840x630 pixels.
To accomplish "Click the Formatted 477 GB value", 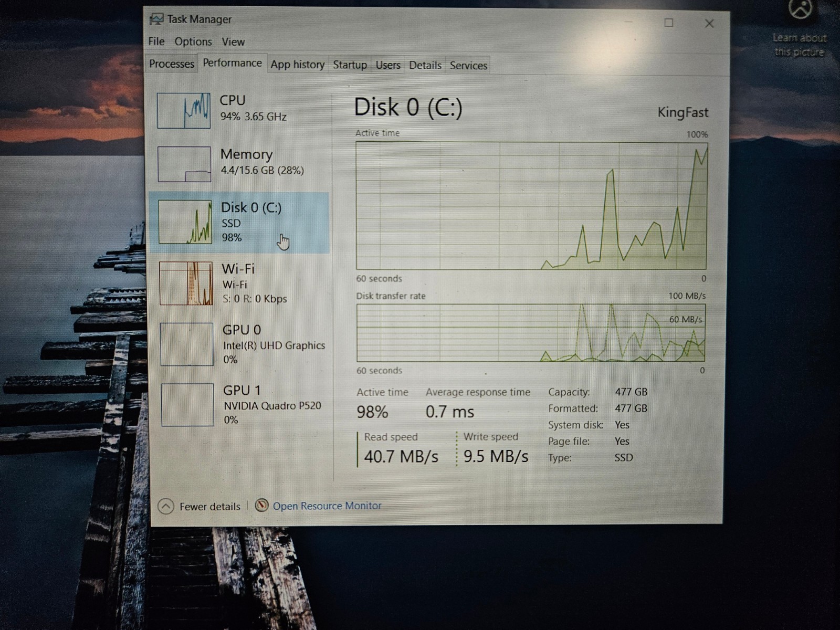I will click(631, 408).
